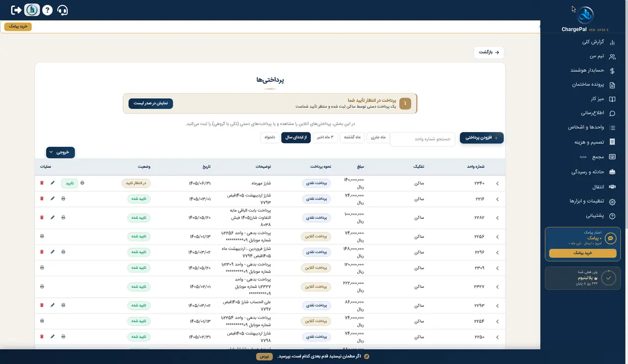This screenshot has width=628, height=364.
Task: Click the building logo icon in top bar
Action: tap(32, 10)
